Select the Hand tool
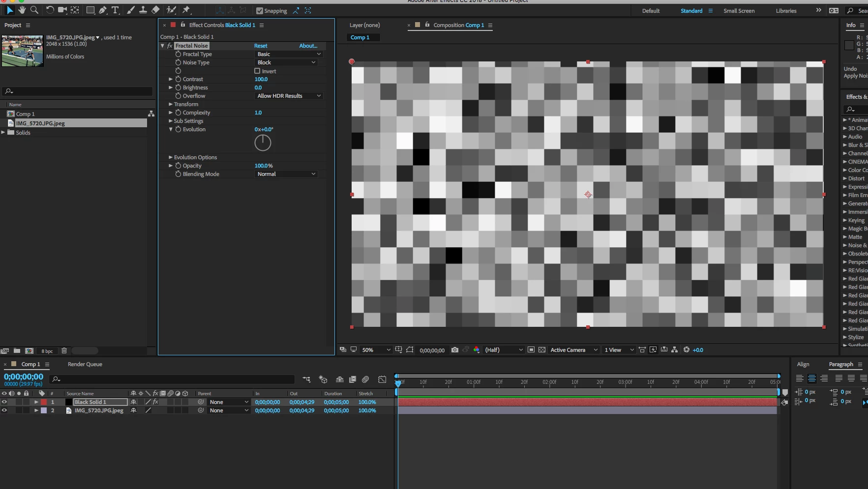This screenshot has height=489, width=868. tap(22, 10)
